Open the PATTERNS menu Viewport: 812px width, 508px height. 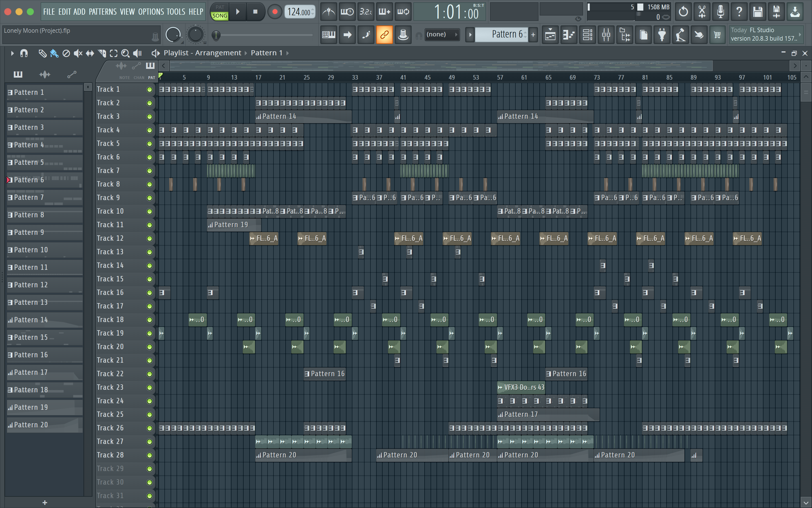[103, 12]
